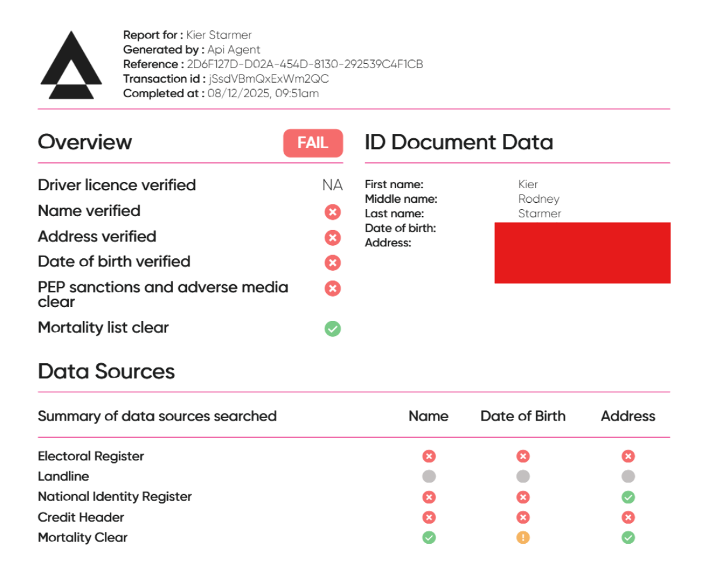Viewport: 707px width, 588px height.
Task: Click the Date of Birth column header
Action: click(x=523, y=416)
